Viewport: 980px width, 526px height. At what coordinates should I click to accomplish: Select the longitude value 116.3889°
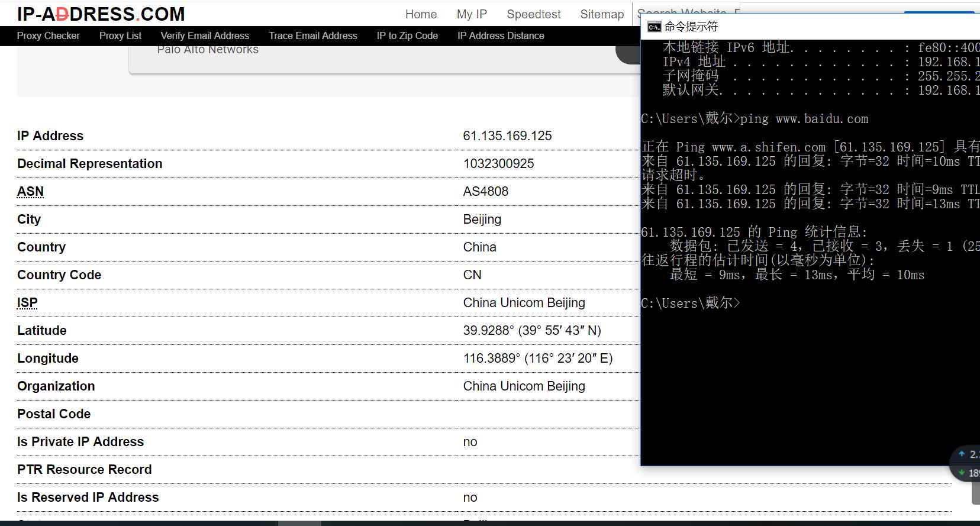pos(538,358)
